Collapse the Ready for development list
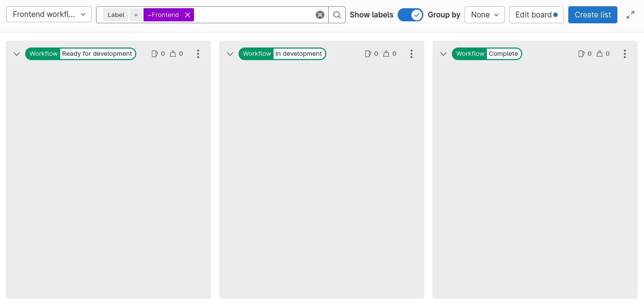 coord(16,53)
